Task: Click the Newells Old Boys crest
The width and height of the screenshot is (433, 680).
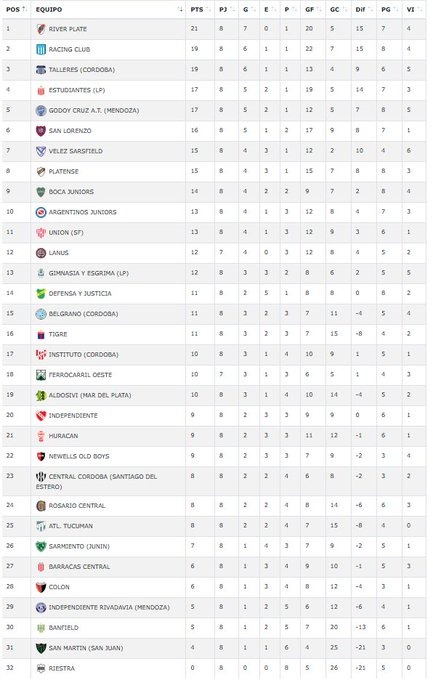Action: (x=41, y=456)
